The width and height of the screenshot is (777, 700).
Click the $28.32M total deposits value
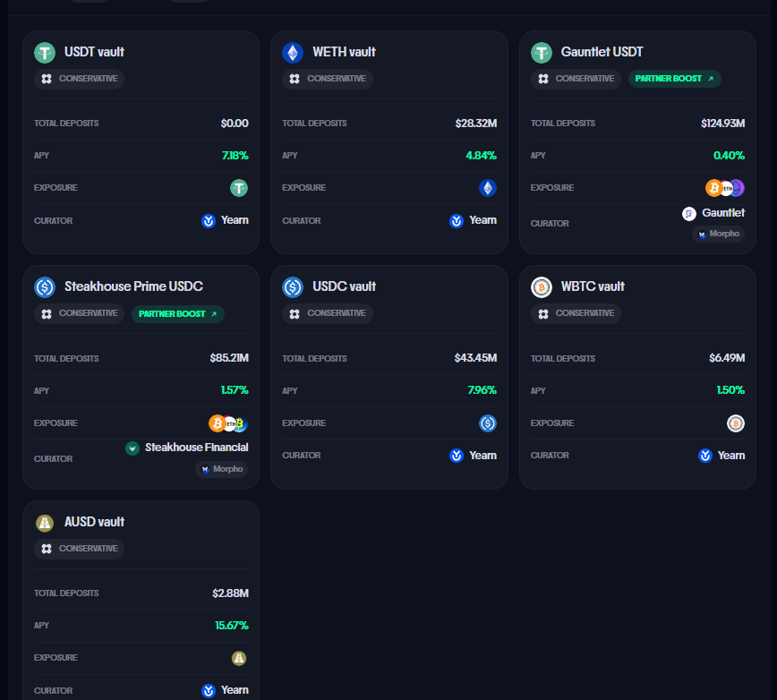pyautogui.click(x=476, y=124)
